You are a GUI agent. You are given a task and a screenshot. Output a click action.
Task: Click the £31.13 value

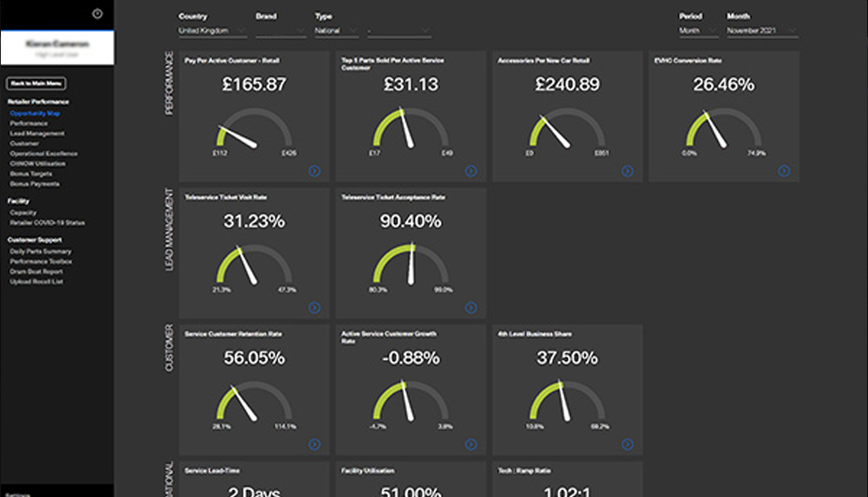tap(411, 84)
